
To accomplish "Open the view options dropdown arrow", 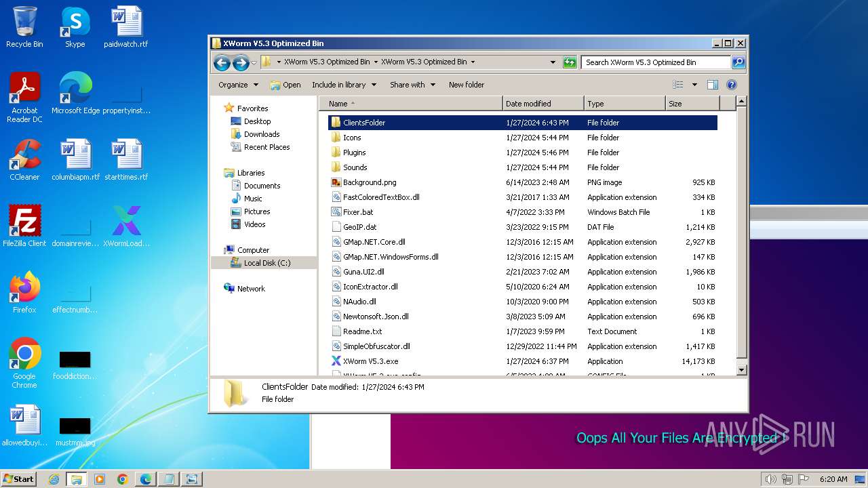I will (x=694, y=85).
